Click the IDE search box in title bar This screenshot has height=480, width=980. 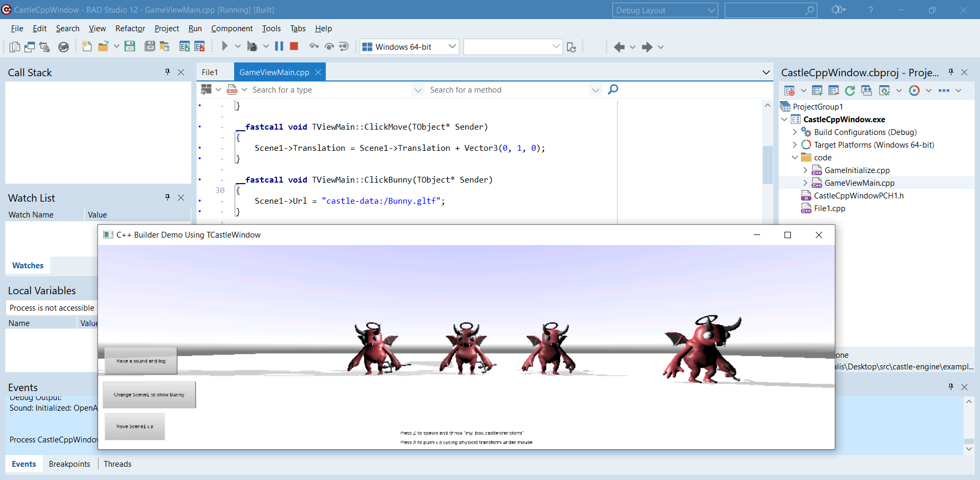771,11
